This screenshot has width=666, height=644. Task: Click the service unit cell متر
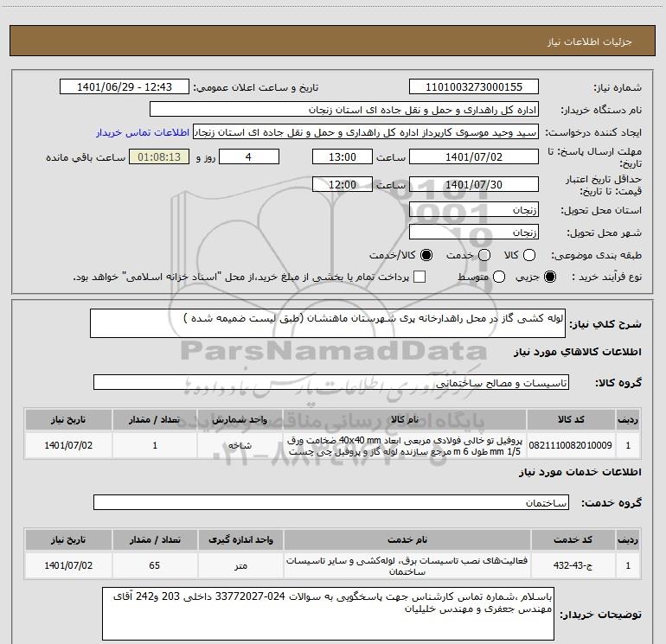coord(240,565)
